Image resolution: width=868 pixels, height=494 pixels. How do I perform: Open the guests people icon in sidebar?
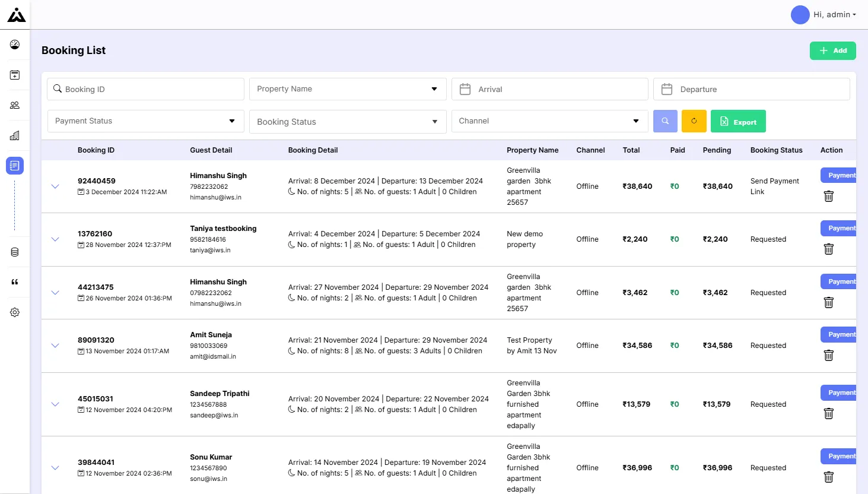click(15, 105)
